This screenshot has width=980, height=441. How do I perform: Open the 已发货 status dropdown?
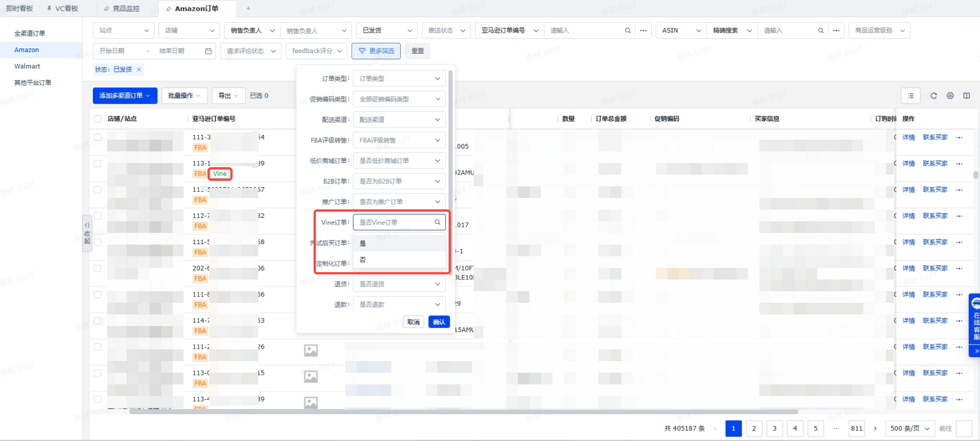387,31
